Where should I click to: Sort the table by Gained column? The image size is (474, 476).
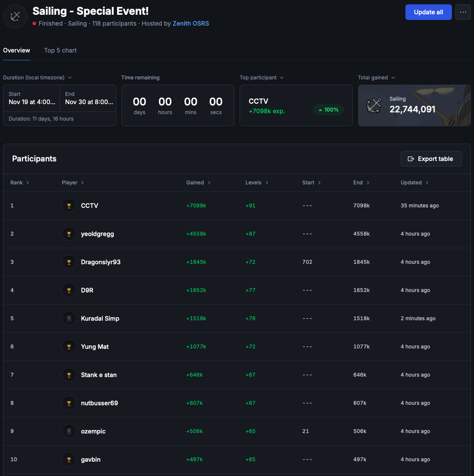pos(198,183)
